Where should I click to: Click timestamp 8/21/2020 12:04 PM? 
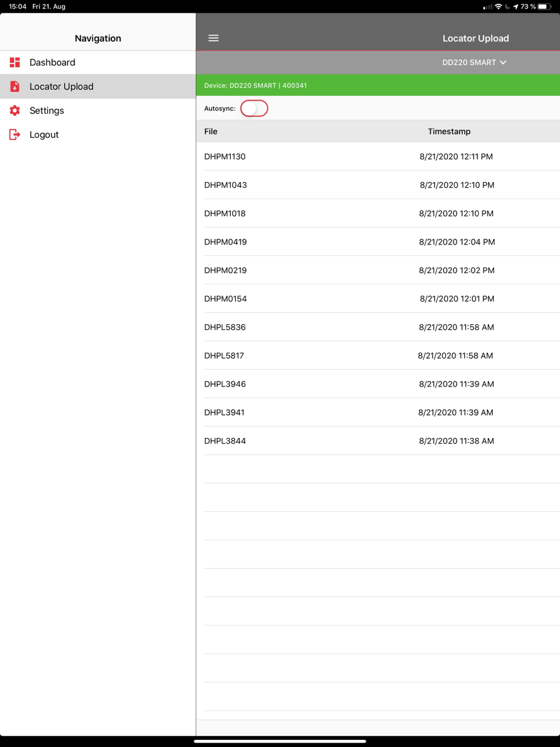pyautogui.click(x=457, y=242)
